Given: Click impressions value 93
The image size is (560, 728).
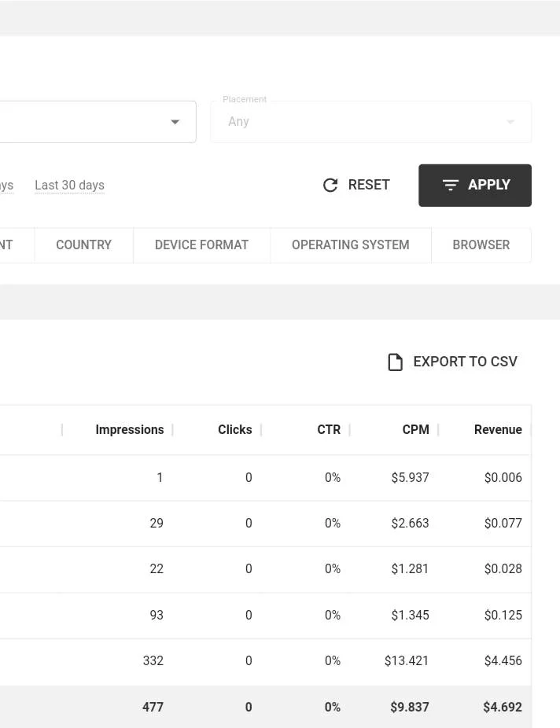Looking at the screenshot, I should point(157,615).
